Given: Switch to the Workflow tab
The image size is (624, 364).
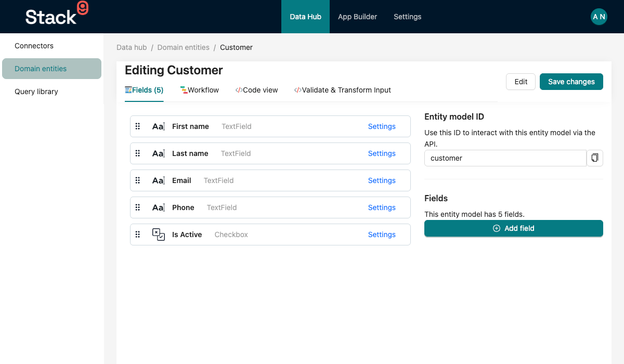Looking at the screenshot, I should (200, 90).
